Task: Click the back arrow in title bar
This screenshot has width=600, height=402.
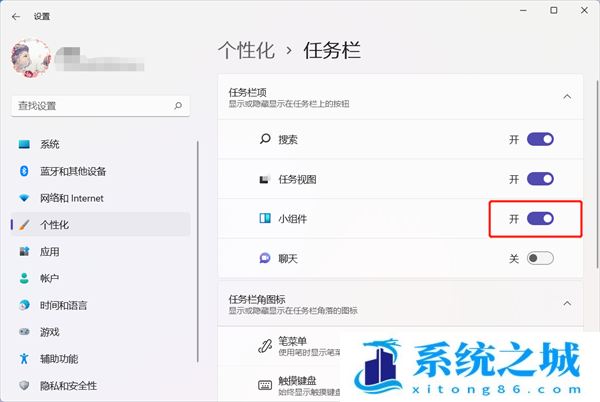Action: (x=14, y=16)
